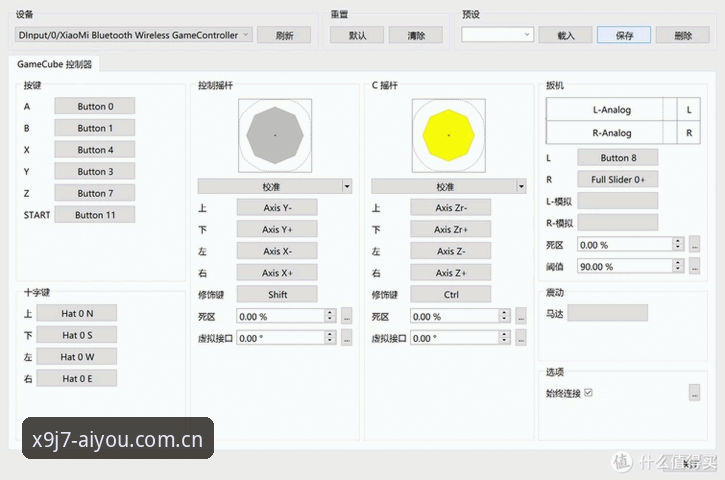This screenshot has height=480, width=725.
Task: Remap D-pad left Hat 0 W
Action: pos(77,357)
